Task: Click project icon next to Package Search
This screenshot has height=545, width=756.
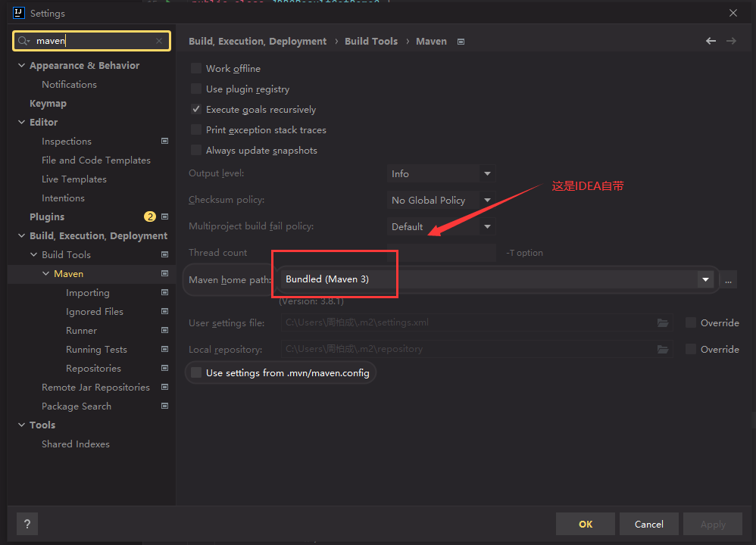Action: click(165, 406)
